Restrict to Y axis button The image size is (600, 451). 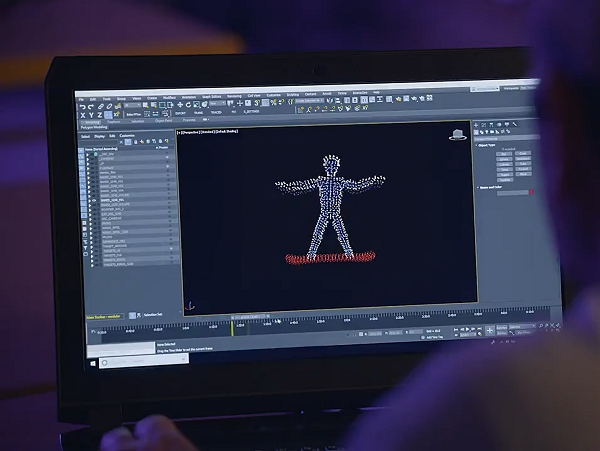91,115
